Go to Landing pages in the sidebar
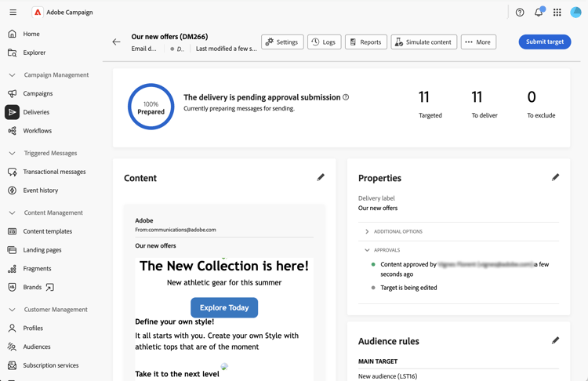 (x=42, y=250)
